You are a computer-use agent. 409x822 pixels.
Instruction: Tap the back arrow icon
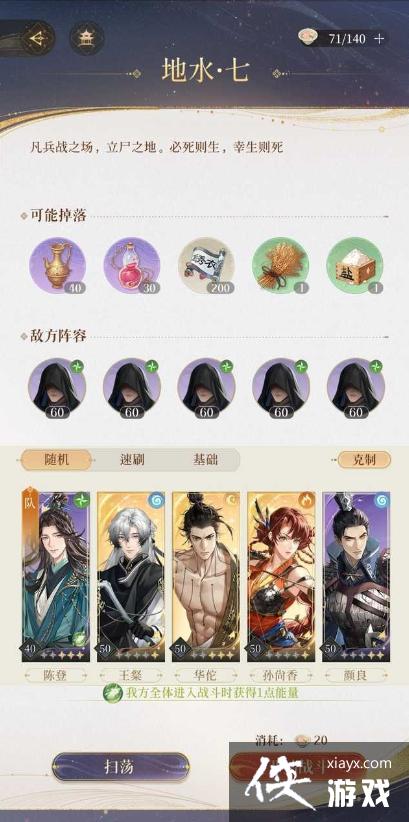pyautogui.click(x=36, y=38)
